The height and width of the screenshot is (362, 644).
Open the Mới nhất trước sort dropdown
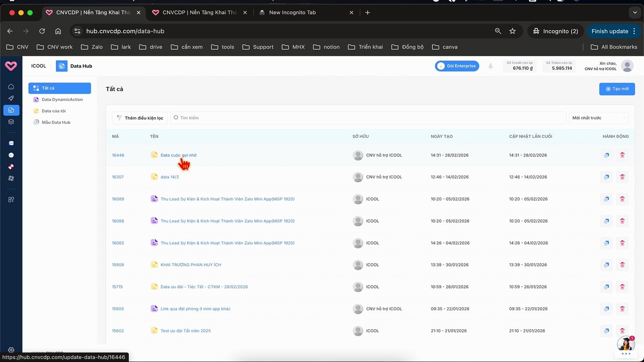[x=599, y=118]
